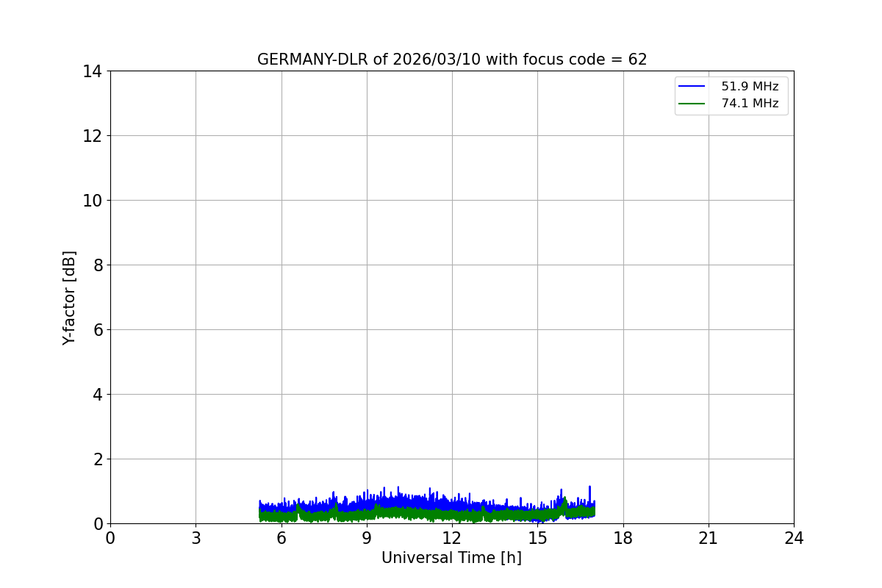This screenshot has height=588, width=882.
Task: Click the 'Universal Time [h]' axis label
Action: point(451,558)
